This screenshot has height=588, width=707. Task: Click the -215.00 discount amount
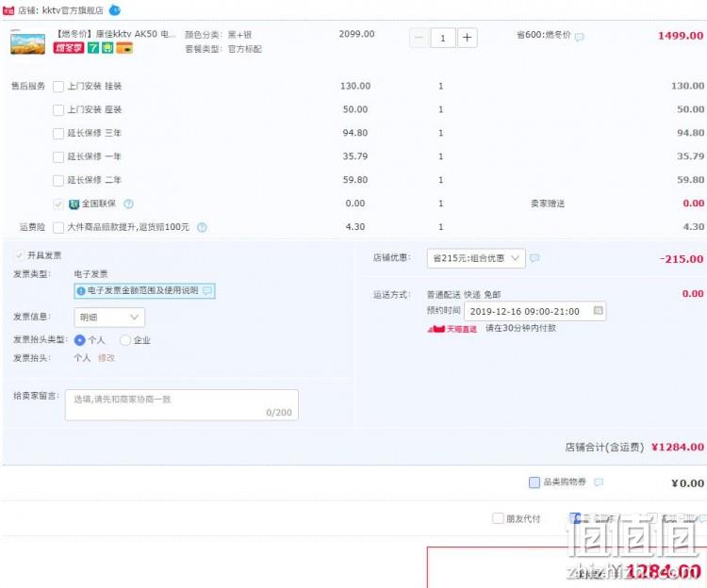681,259
